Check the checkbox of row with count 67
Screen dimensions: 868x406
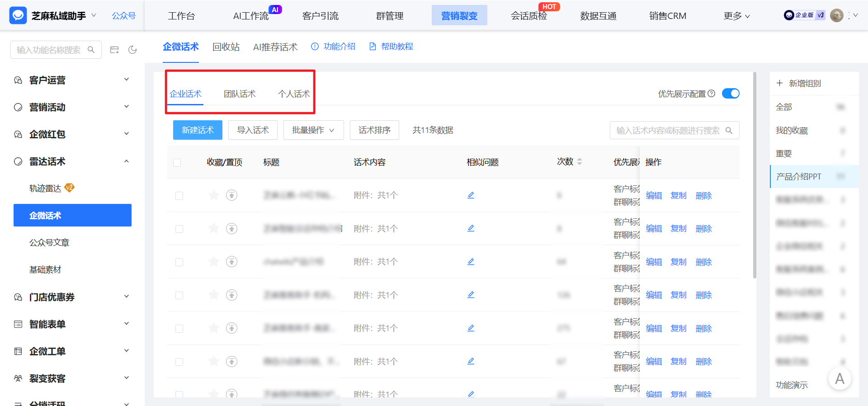tap(179, 362)
